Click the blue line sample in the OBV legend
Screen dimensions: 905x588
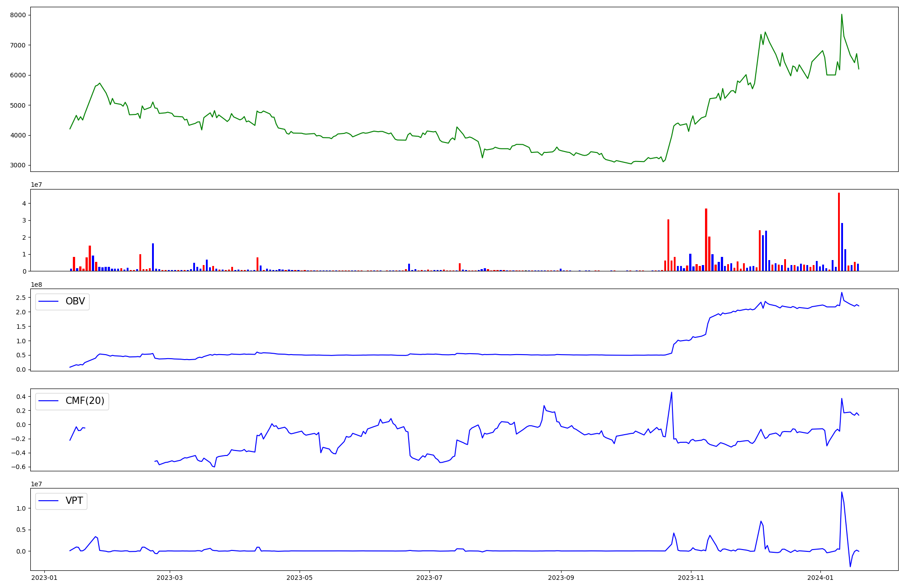tap(49, 301)
